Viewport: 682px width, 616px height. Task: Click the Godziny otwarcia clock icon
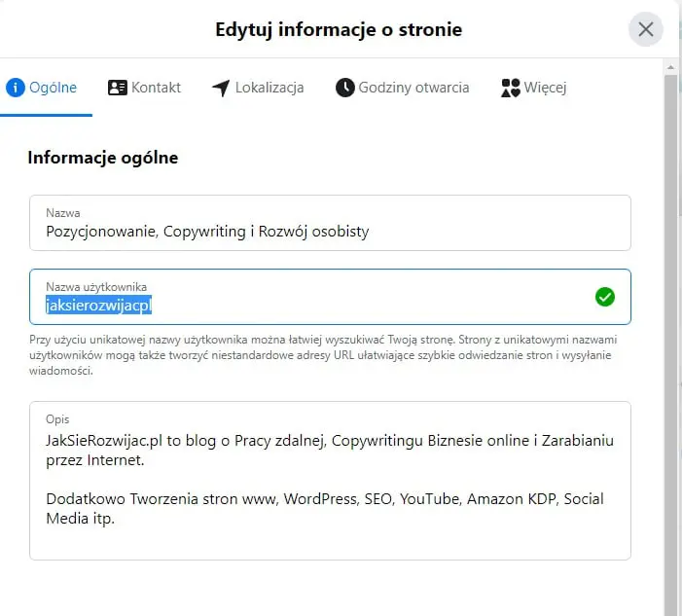(345, 88)
